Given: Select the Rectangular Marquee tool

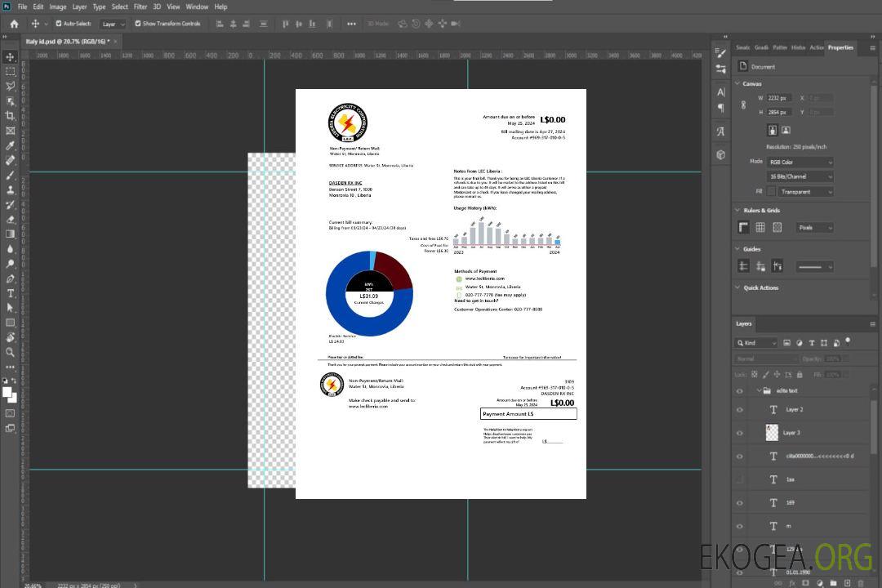Looking at the screenshot, I should click(10, 72).
